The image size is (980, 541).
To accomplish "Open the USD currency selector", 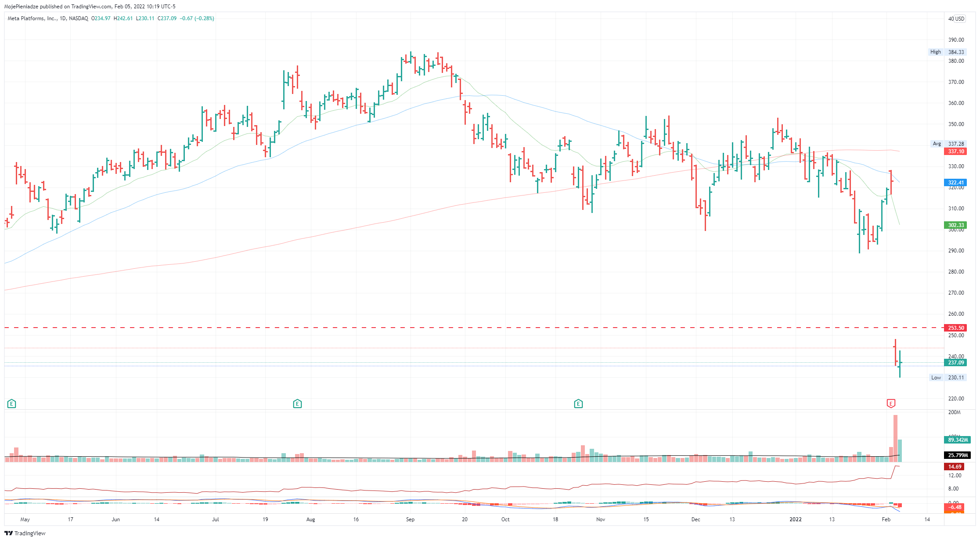I will (960, 19).
